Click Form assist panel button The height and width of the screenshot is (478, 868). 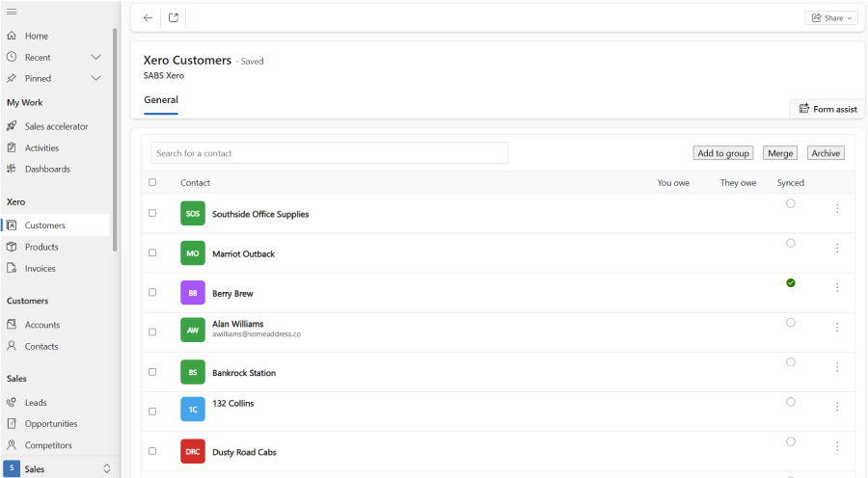pyautogui.click(x=827, y=109)
